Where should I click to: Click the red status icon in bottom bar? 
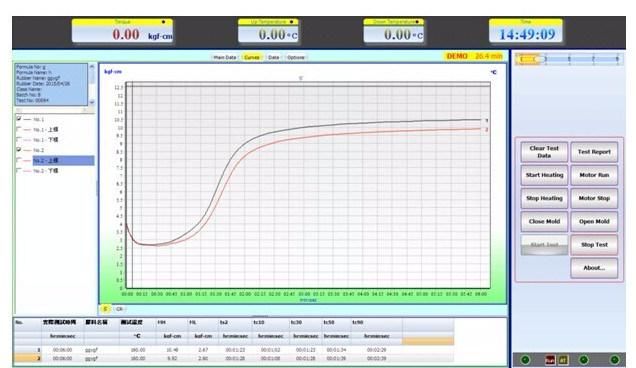pyautogui.click(x=550, y=359)
